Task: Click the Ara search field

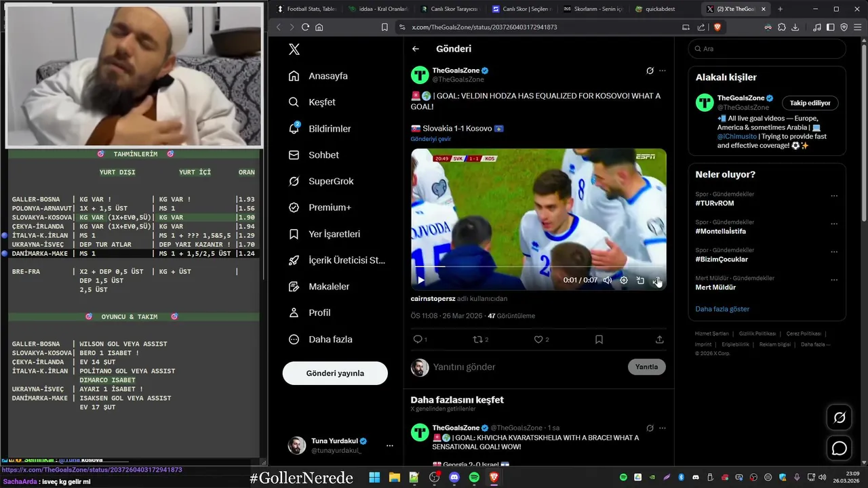Action: 767,49
